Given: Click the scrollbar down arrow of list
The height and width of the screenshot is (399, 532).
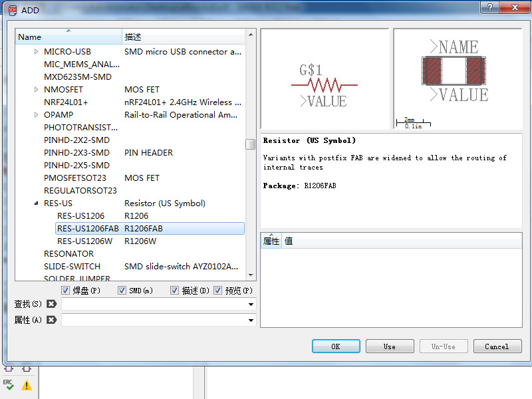Looking at the screenshot, I should coord(251,275).
